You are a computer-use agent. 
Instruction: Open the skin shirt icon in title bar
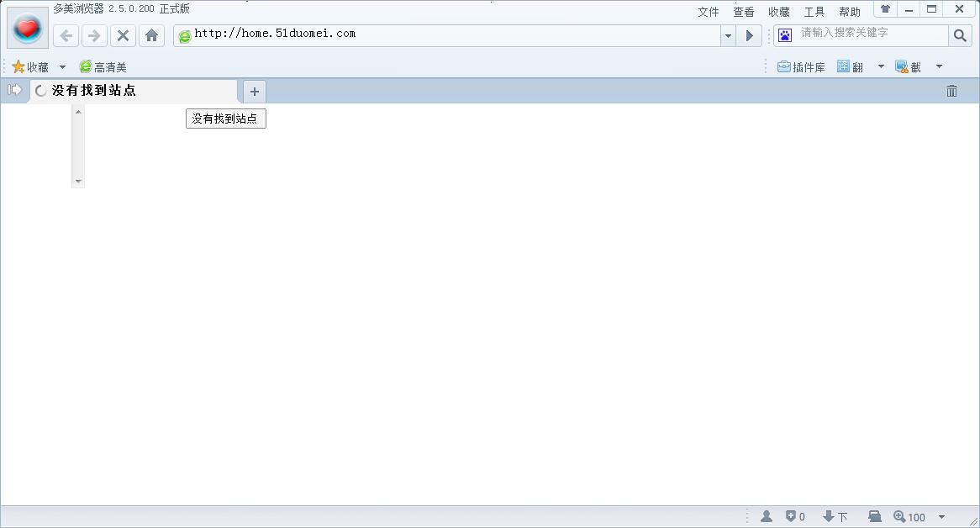point(885,8)
